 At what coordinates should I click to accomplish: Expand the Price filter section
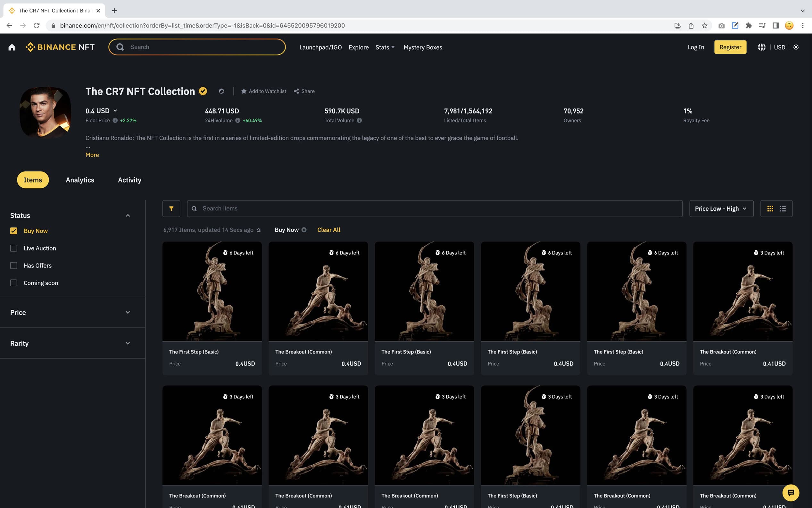click(128, 312)
